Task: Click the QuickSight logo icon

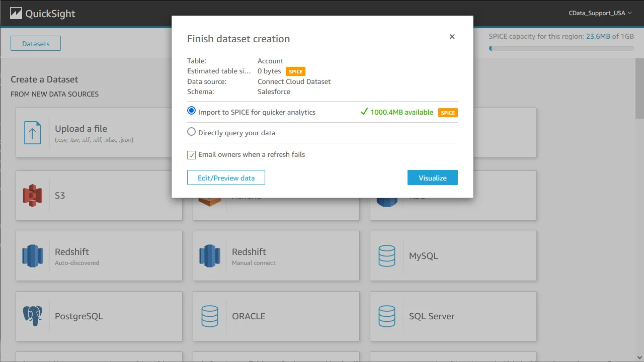Action: [x=17, y=13]
